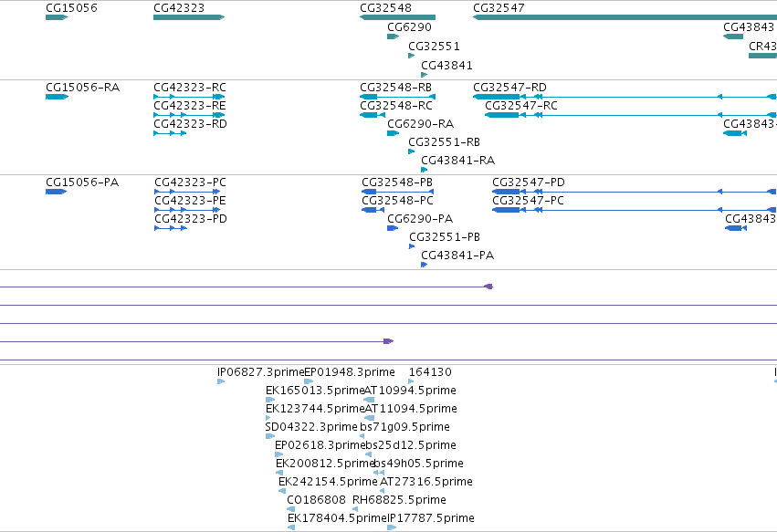The height and width of the screenshot is (532, 777).
Task: Click the CG6290 gene label
Action: point(409,27)
